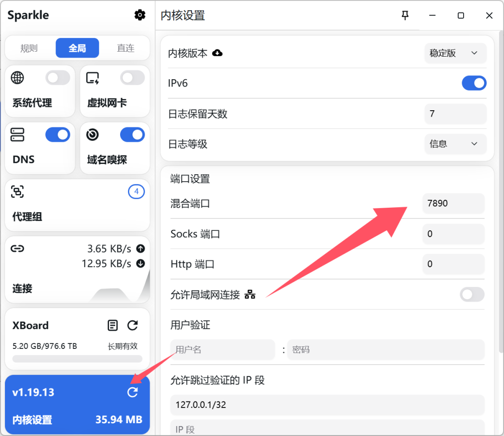Click the globe icon on system proxy card
The height and width of the screenshot is (436, 504).
[17, 77]
